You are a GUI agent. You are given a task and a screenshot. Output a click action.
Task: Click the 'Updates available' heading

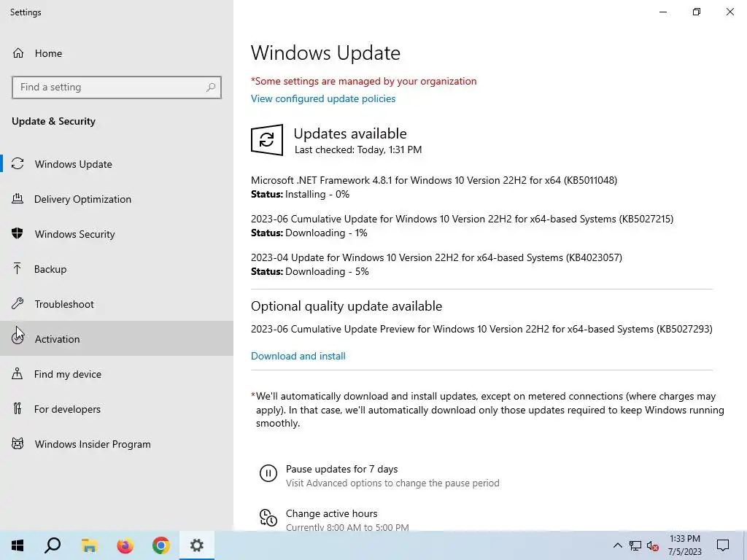point(350,134)
